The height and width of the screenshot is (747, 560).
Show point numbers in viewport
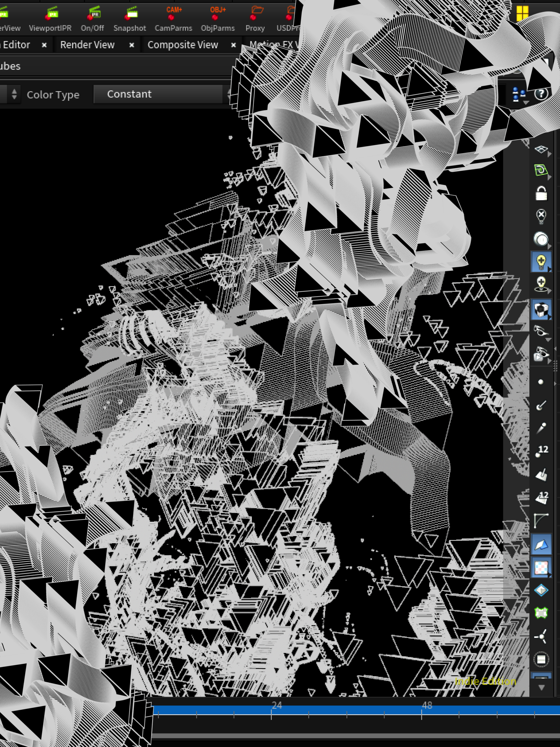[x=541, y=451]
